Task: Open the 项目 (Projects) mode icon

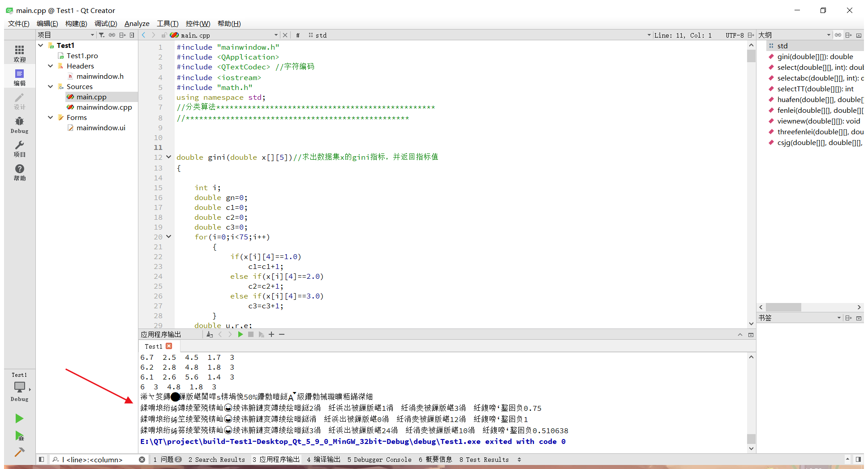Action: point(19,150)
